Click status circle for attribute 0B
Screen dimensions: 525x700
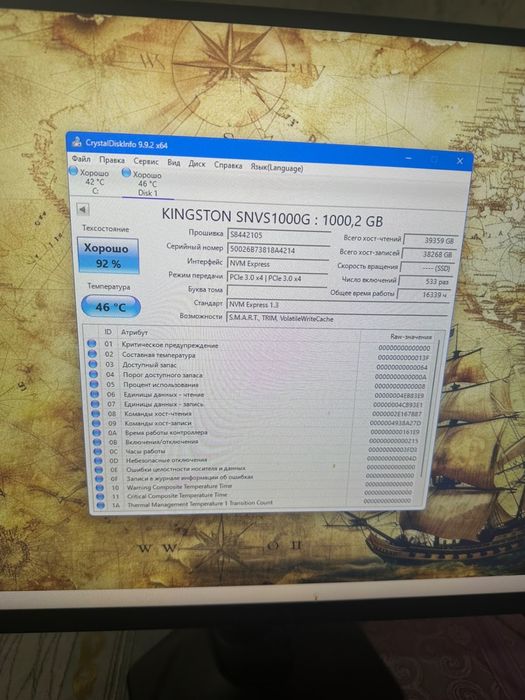(x=97, y=442)
